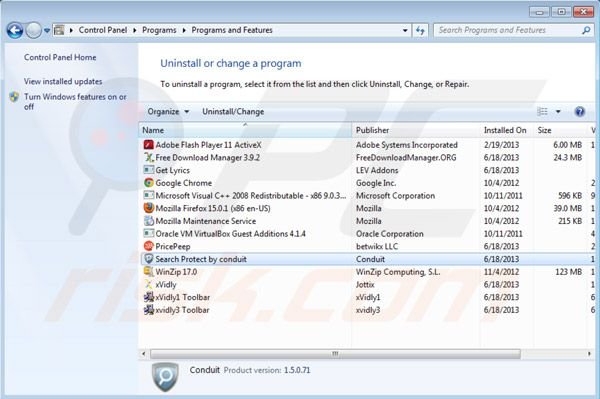Open View installed updates link
This screenshot has width=600, height=399.
coord(63,81)
